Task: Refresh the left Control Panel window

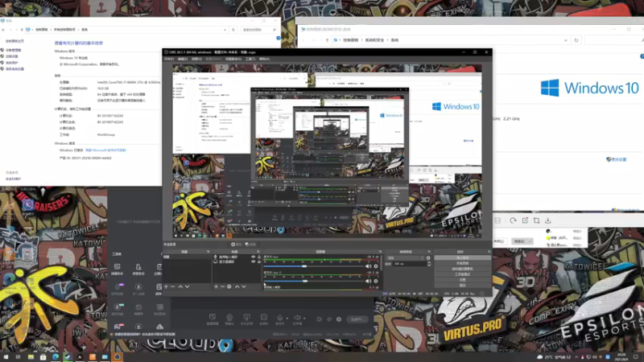Action: point(233,30)
